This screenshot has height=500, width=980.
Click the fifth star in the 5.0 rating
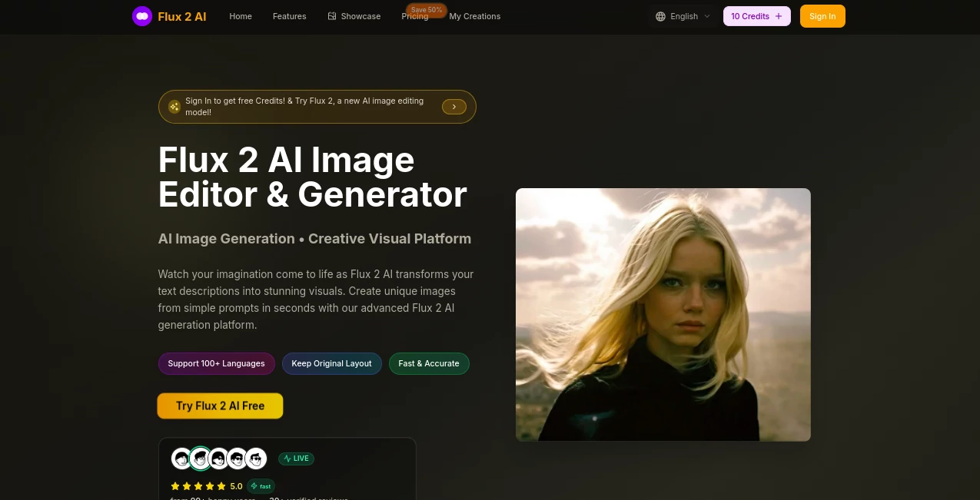tap(221, 486)
